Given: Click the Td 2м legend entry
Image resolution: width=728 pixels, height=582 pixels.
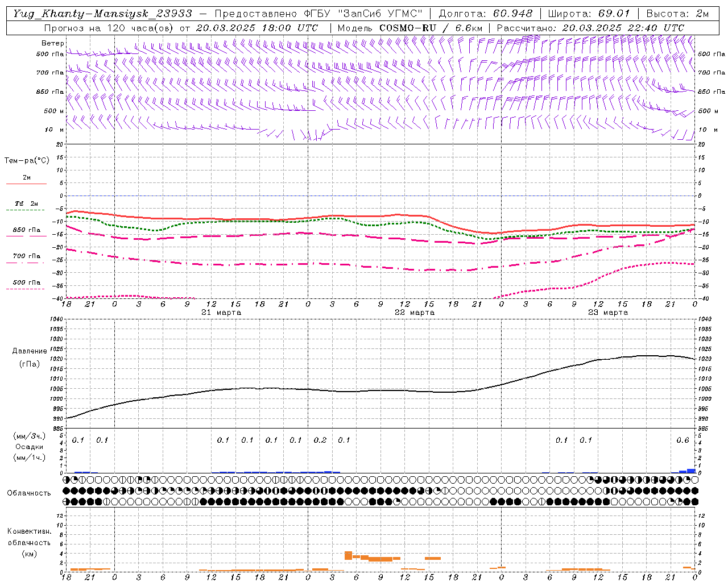Looking at the screenshot, I should (x=26, y=203).
